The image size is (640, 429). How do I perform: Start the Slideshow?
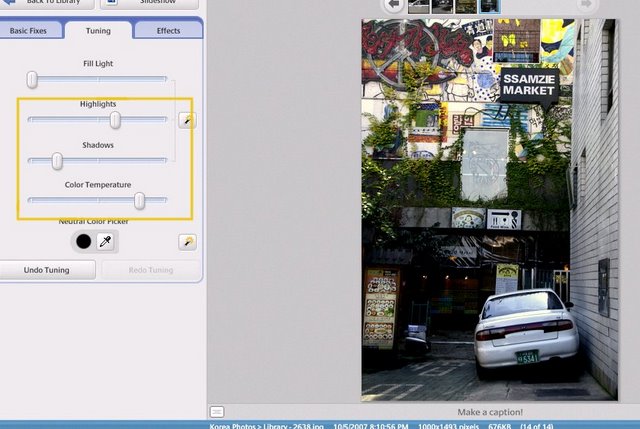click(149, 2)
